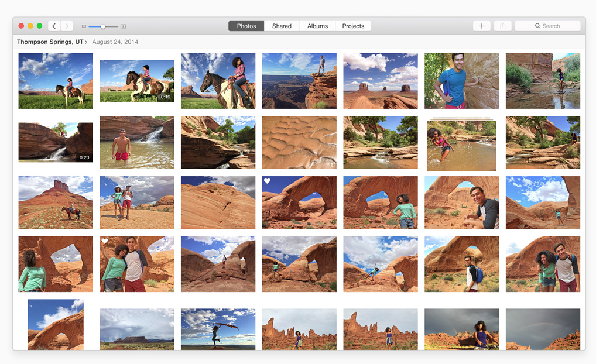Image resolution: width=596 pixels, height=364 pixels.
Task: Click the chevron after Thompson Springs, UT
Action: 86,42
